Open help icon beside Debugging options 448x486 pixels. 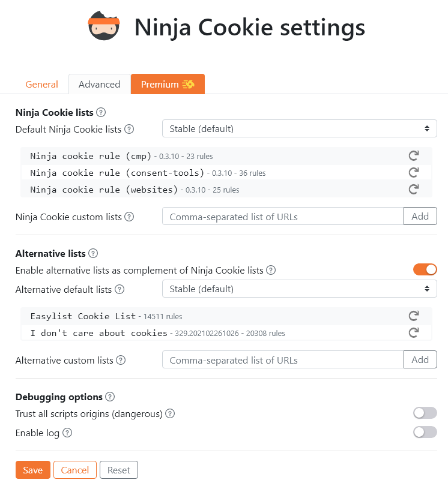110,397
